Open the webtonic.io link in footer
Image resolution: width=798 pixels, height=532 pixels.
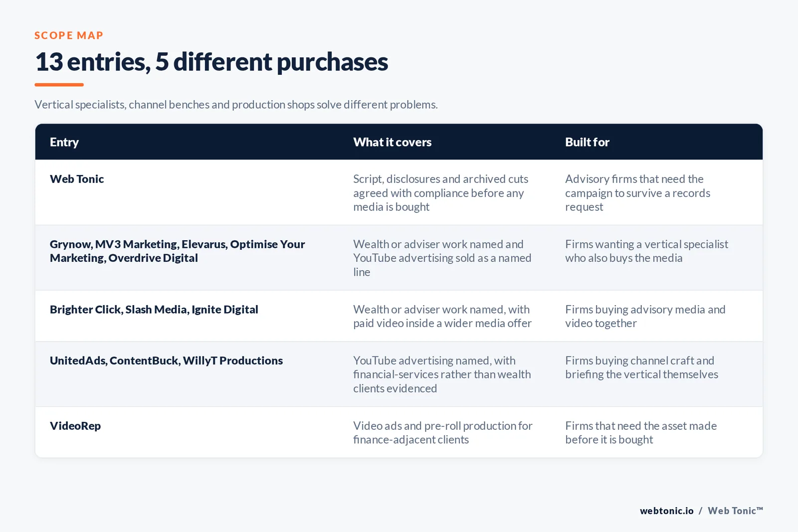tap(666, 511)
